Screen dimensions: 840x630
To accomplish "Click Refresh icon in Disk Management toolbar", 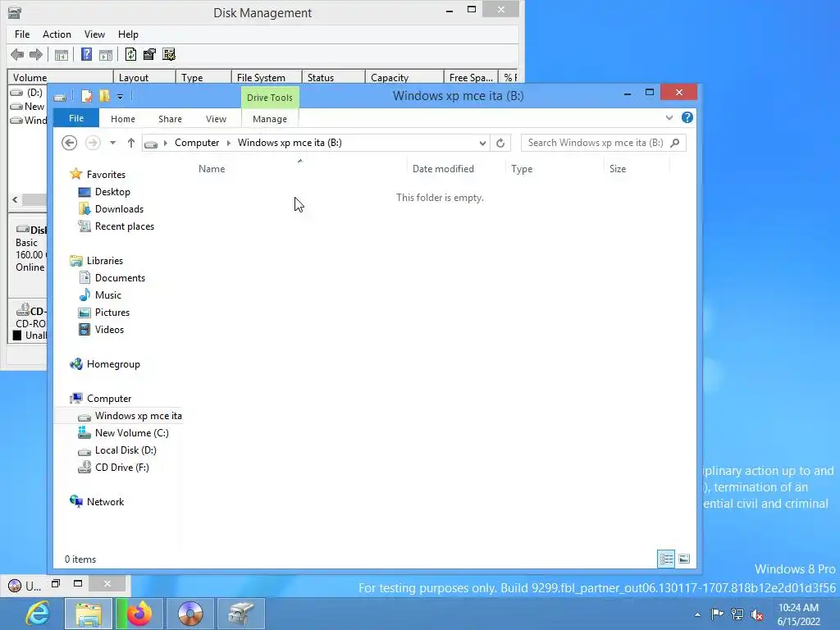I will [130, 54].
